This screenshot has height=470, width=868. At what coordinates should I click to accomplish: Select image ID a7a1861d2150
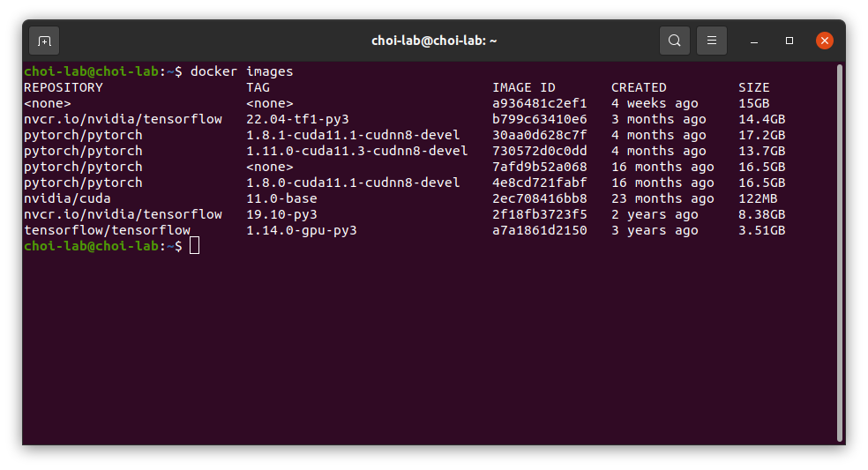(540, 230)
